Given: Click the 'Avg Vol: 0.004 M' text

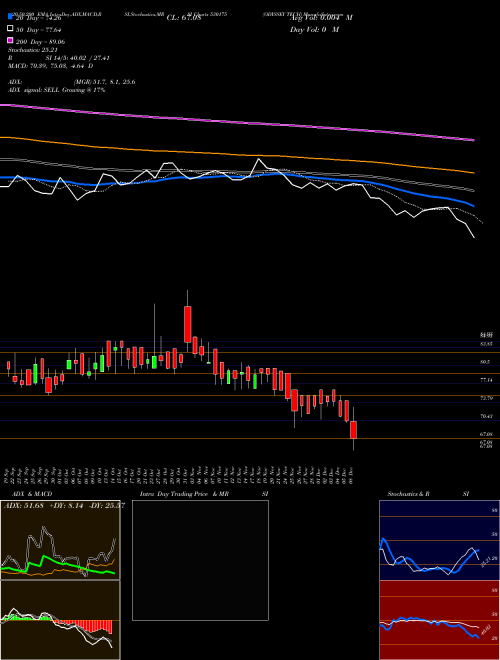Looking at the screenshot, I should [x=321, y=17].
